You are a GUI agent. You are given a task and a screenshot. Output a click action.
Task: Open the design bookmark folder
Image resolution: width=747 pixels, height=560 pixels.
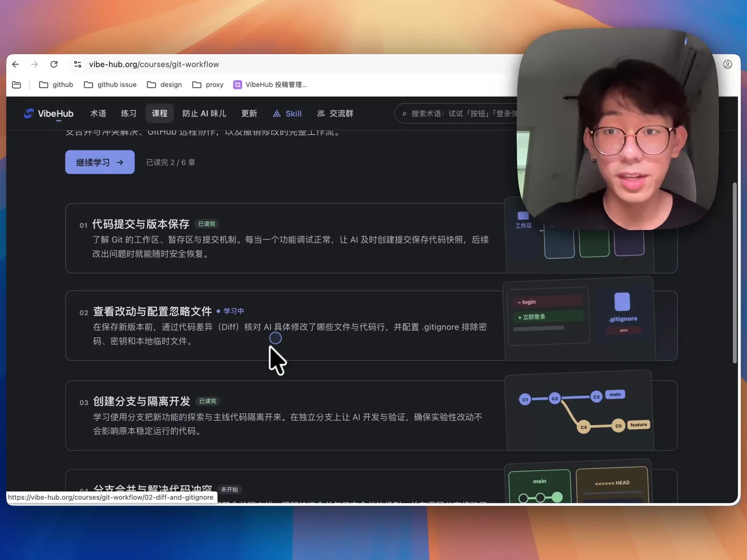[164, 84]
